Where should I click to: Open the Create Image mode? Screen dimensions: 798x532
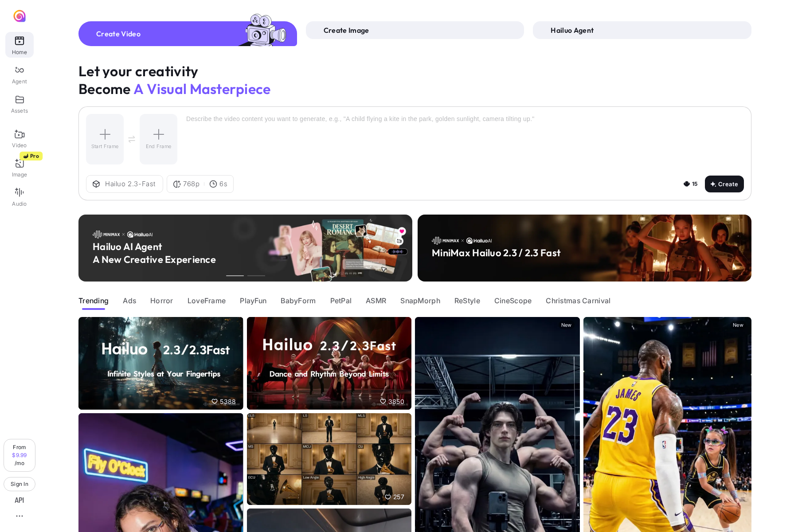[415, 30]
